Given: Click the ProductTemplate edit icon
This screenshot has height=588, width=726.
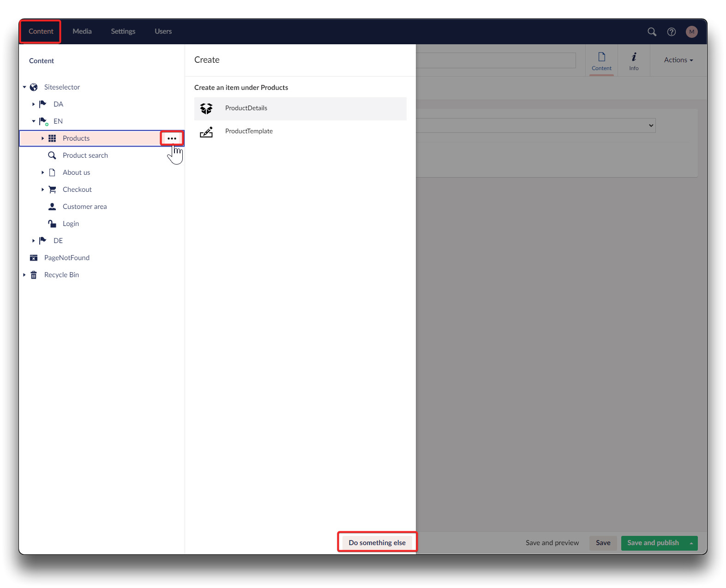Looking at the screenshot, I should coord(206,132).
